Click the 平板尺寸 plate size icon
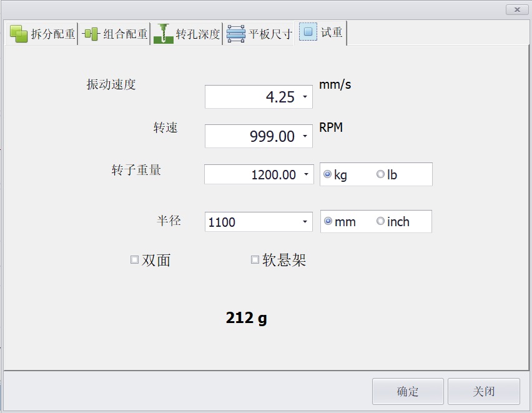 [x=236, y=34]
